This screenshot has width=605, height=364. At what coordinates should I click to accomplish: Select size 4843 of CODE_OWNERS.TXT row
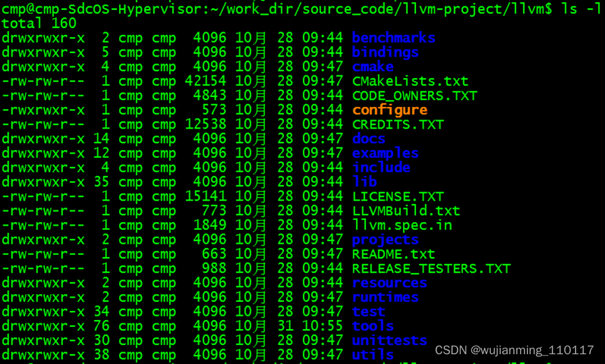click(210, 96)
